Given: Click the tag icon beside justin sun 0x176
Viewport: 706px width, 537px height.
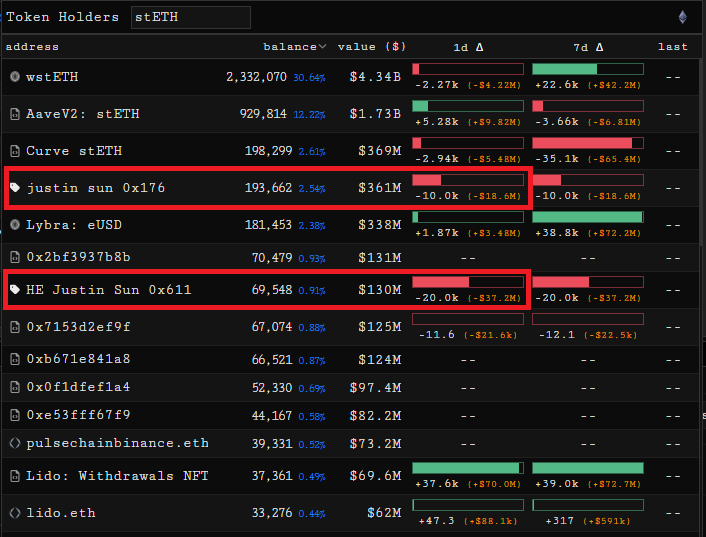Looking at the screenshot, I should tap(14, 187).
